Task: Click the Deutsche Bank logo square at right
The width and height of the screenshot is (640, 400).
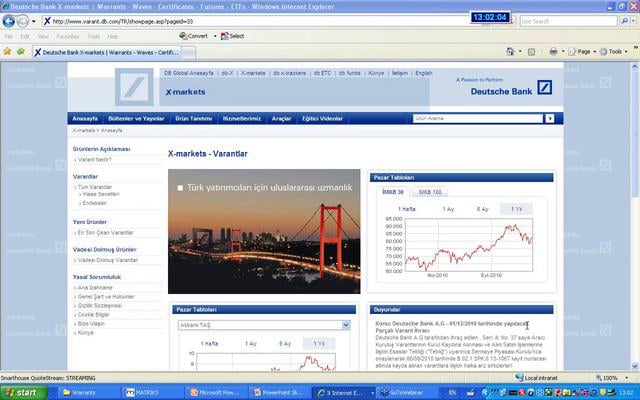Action: pos(544,87)
